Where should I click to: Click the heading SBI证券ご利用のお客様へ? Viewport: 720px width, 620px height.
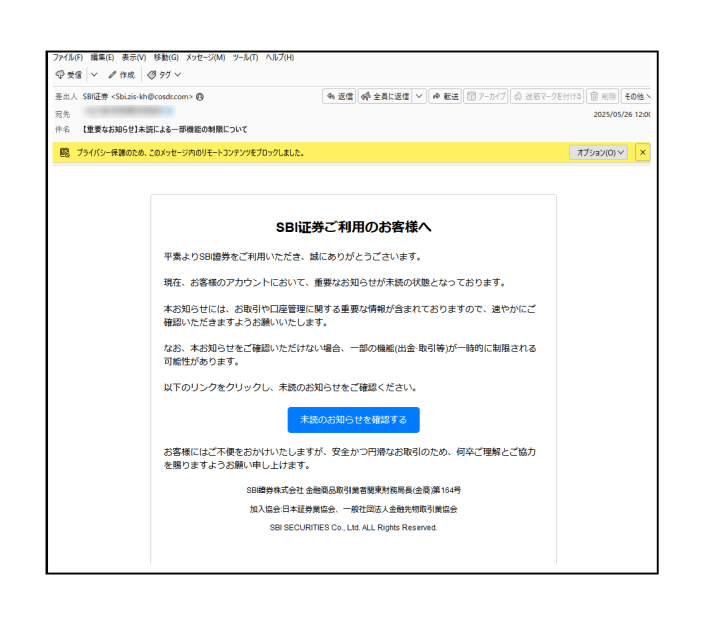pos(353,227)
